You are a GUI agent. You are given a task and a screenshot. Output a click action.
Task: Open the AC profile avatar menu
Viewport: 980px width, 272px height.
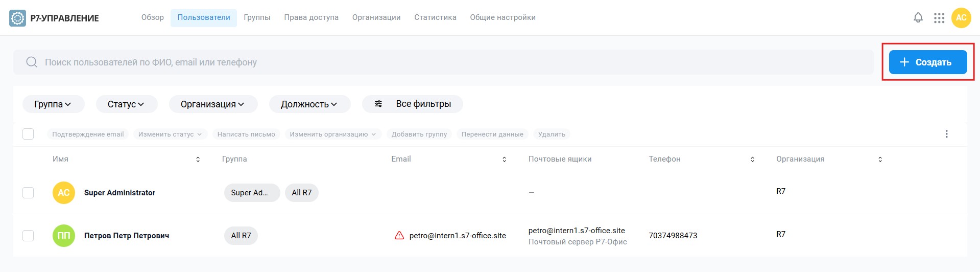click(961, 18)
